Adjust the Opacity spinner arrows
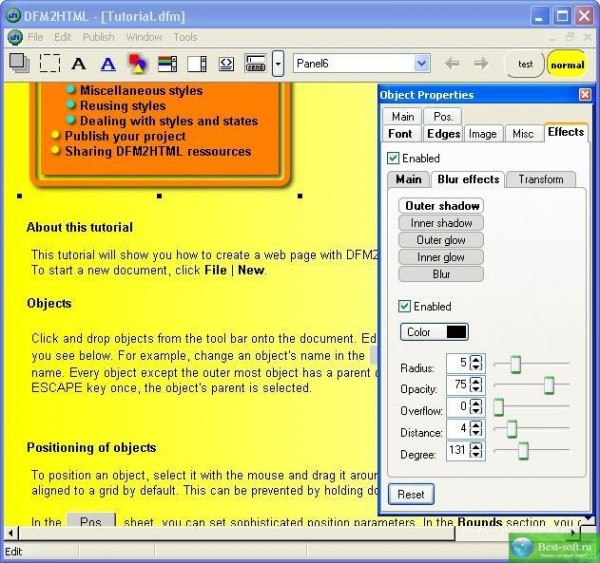The image size is (600, 563). (476, 385)
